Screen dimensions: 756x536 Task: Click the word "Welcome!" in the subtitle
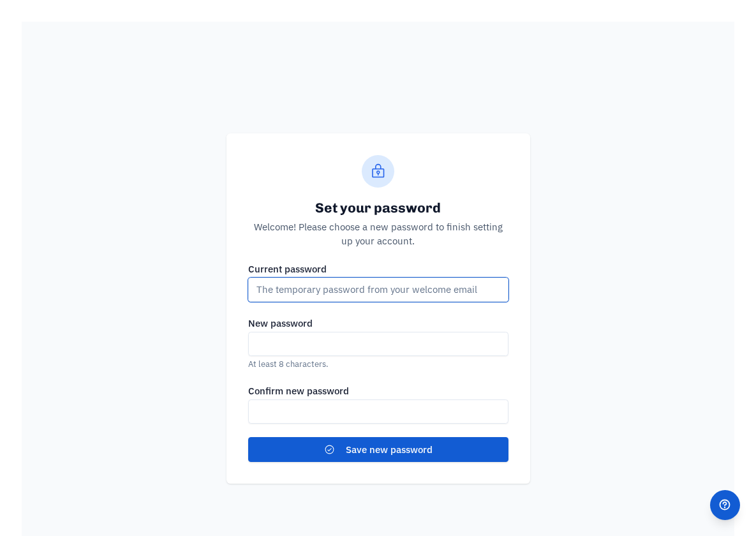pos(275,227)
